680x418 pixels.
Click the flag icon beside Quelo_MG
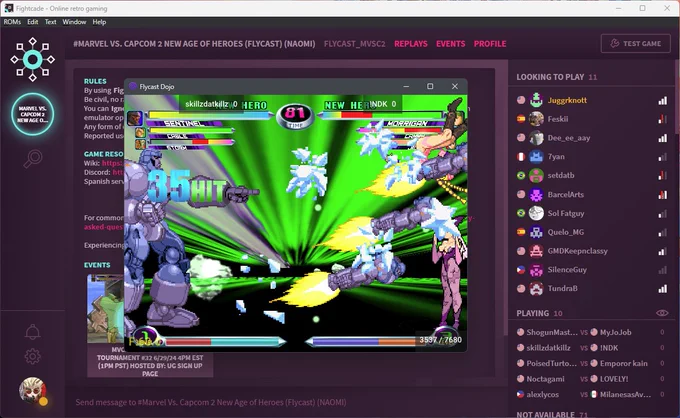(x=521, y=232)
